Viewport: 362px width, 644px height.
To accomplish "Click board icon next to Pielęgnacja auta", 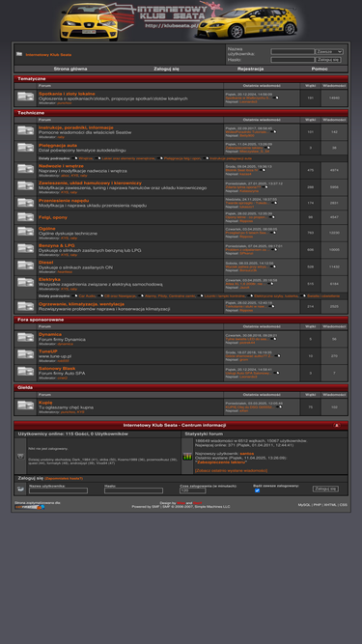I will coord(25,148).
